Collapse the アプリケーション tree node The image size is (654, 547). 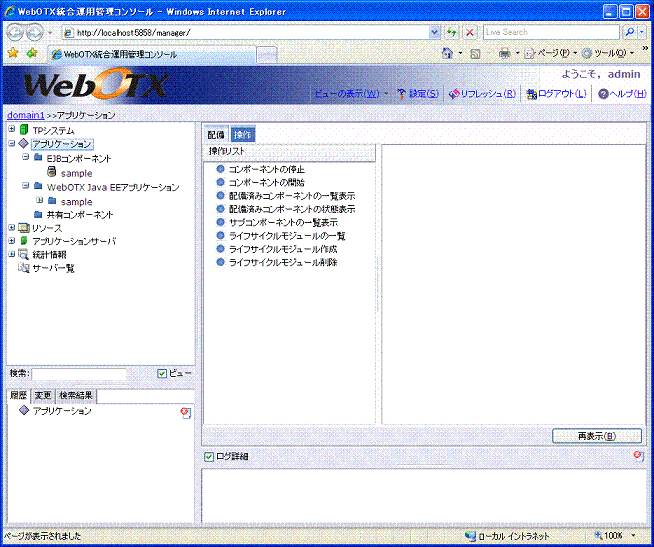pos(11,144)
